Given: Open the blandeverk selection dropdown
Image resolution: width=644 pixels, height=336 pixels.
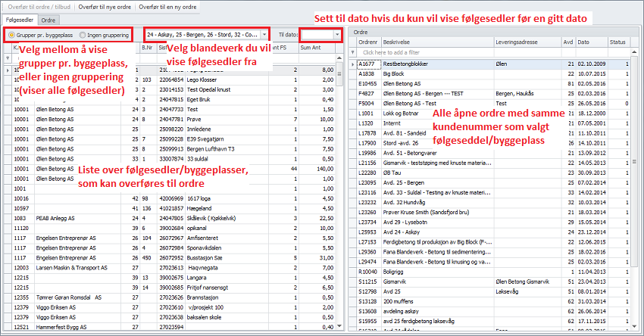Looking at the screenshot, I should (263, 35).
